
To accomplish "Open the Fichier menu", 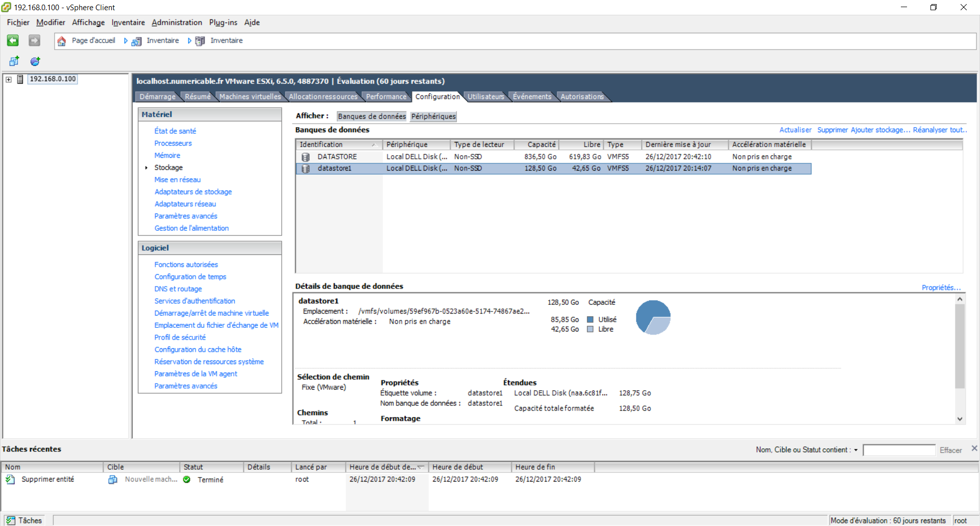I will click(x=18, y=22).
